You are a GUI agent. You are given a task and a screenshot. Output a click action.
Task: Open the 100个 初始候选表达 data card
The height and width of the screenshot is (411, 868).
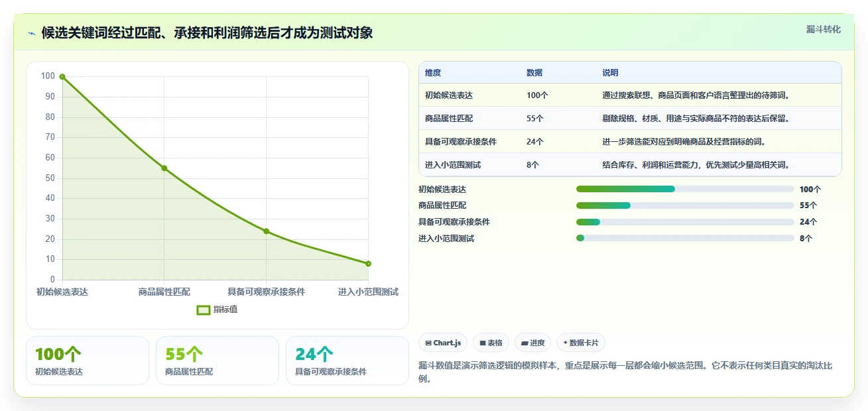coord(88,361)
